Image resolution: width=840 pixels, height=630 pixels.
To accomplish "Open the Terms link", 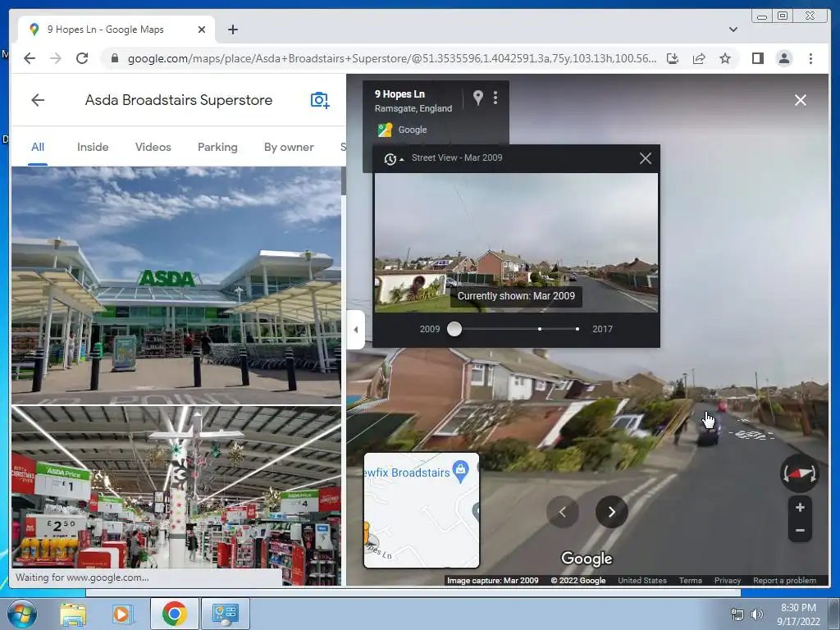I will 691,580.
